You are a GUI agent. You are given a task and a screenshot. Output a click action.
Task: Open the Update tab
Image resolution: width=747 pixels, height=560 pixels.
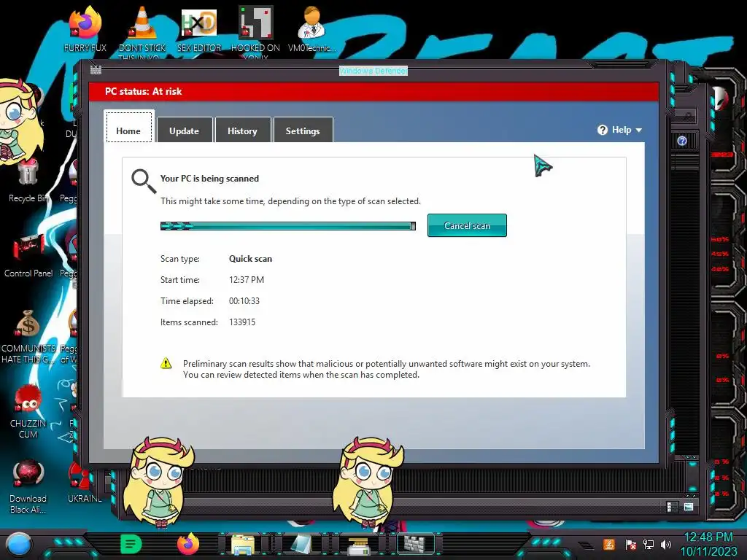185,130
